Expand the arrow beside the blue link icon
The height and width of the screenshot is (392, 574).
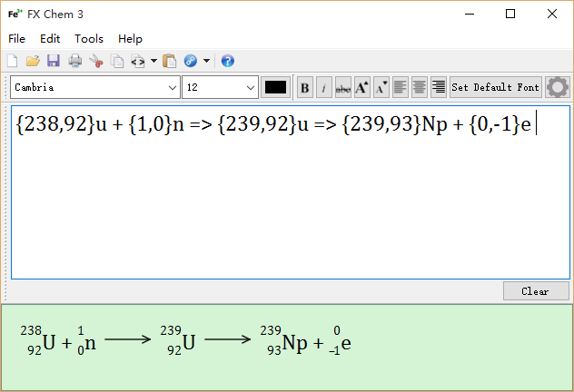[207, 61]
